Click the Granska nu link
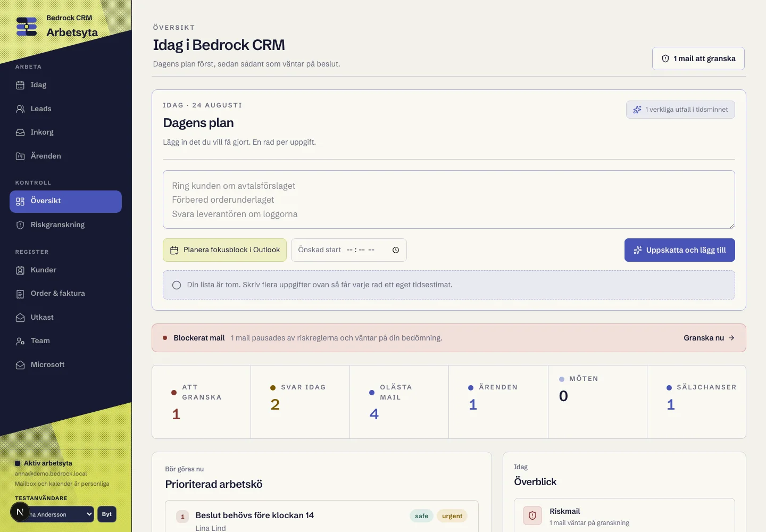This screenshot has width=766, height=532. pyautogui.click(x=709, y=338)
